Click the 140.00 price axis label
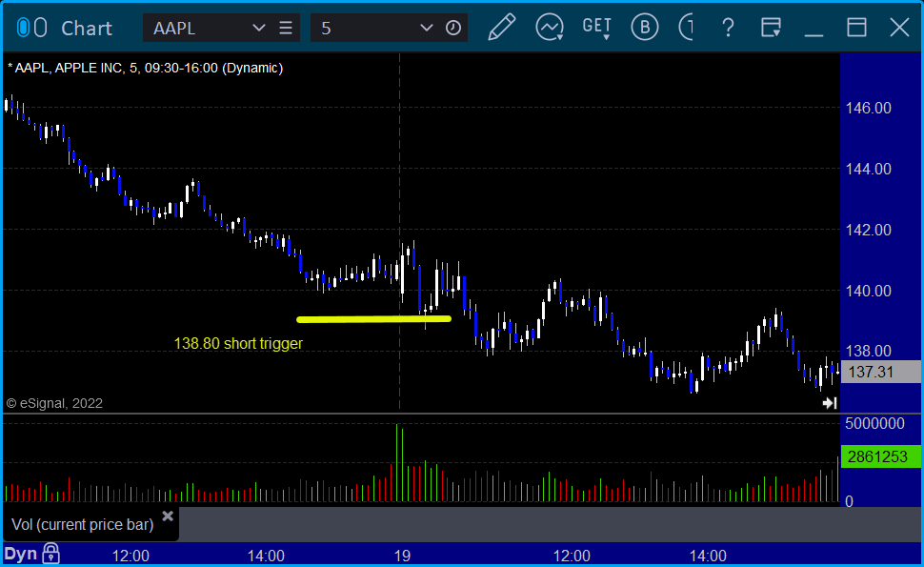The height and width of the screenshot is (567, 924). pos(868,291)
